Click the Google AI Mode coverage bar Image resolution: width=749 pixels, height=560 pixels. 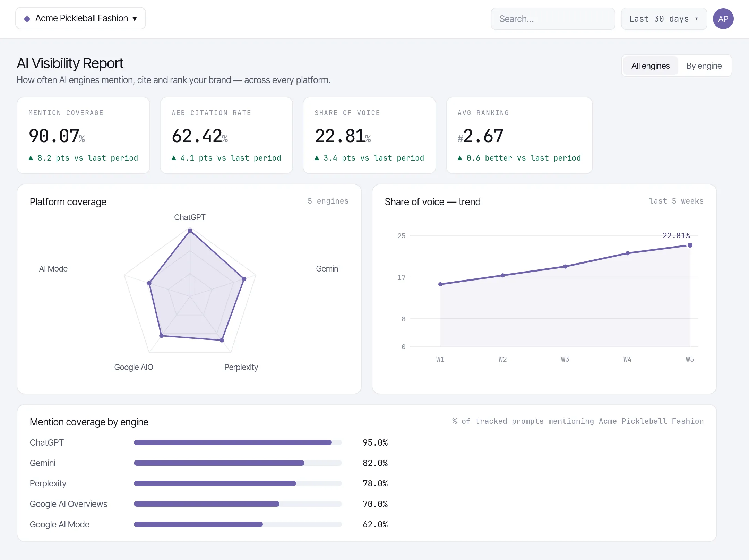[238, 524]
